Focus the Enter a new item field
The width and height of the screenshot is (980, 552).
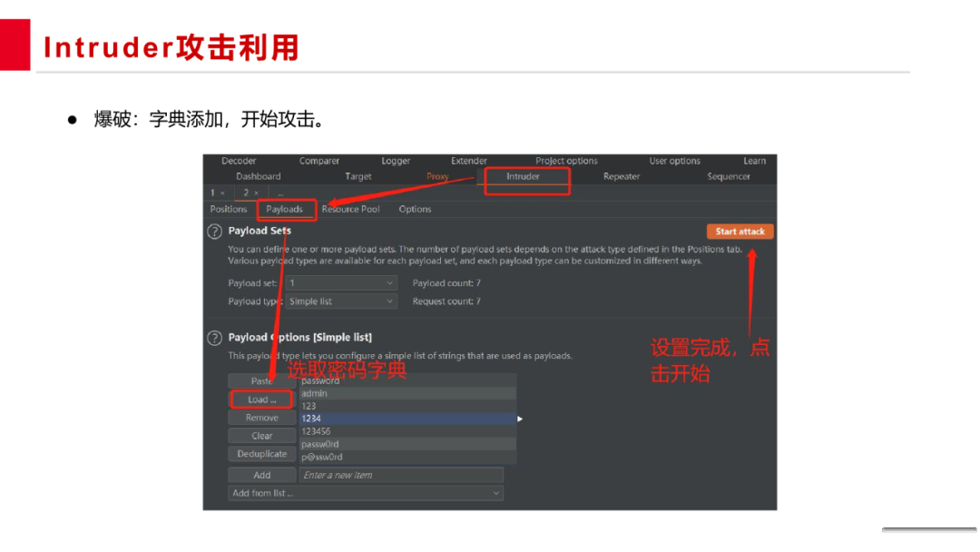pos(401,475)
